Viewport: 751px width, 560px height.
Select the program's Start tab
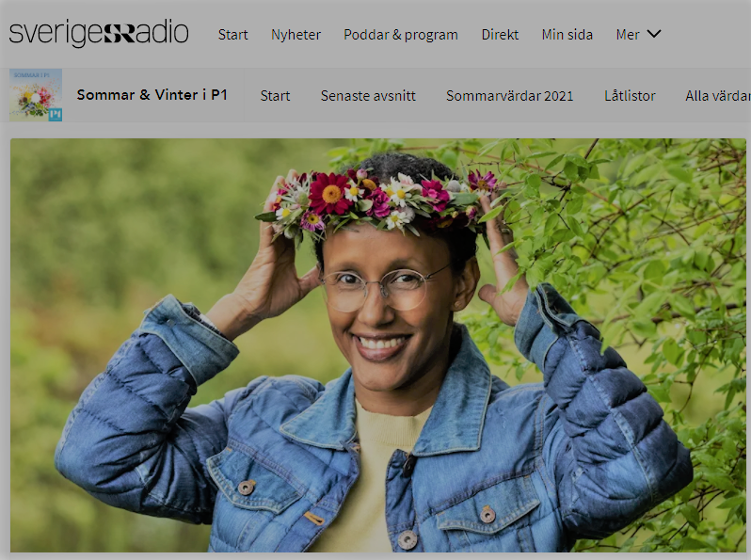point(275,96)
